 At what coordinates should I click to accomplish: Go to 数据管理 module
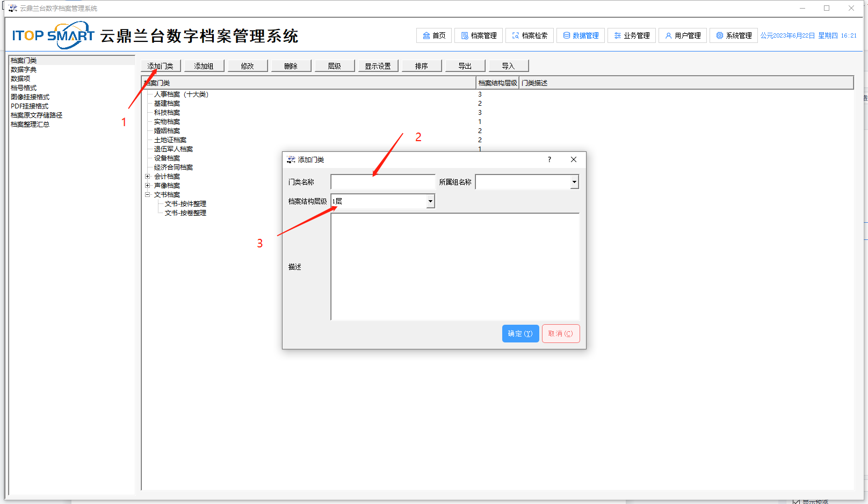(581, 35)
